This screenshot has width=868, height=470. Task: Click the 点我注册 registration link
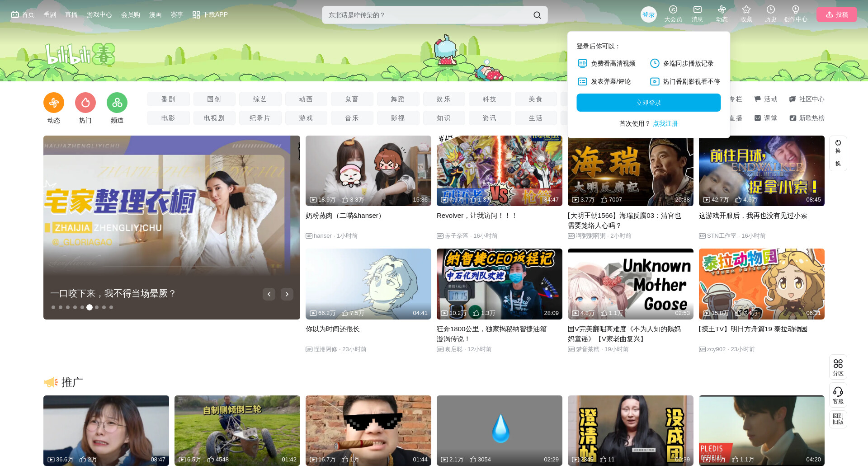(665, 123)
